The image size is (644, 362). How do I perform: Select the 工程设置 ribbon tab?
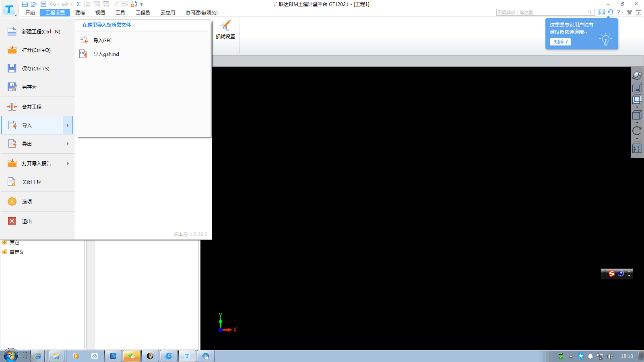click(55, 12)
